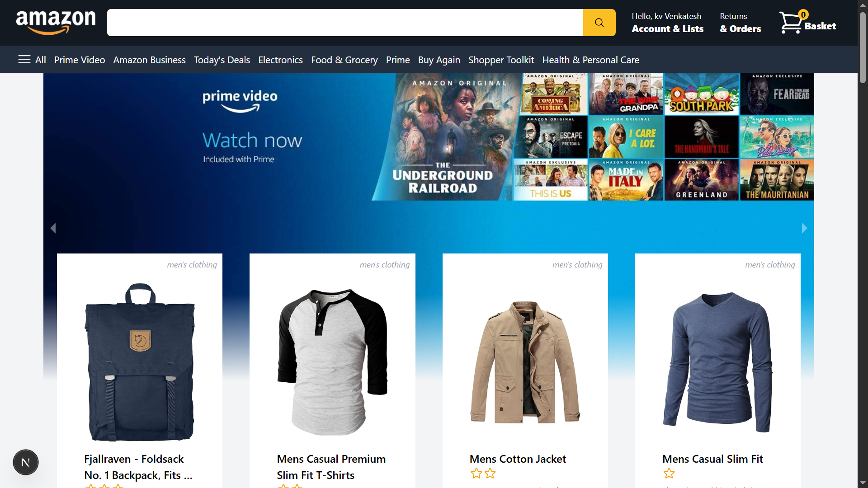Open the hamburger All menu icon

[24, 60]
